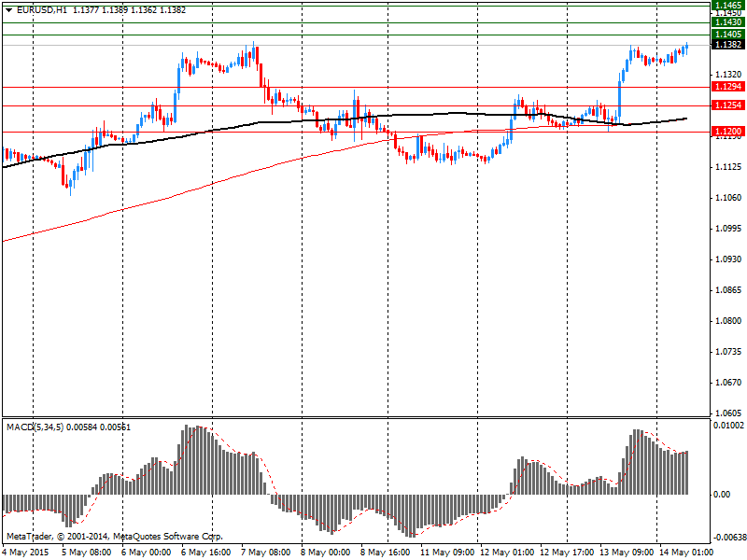
Task: Select the 8 May 00:00 time label
Action: [325, 553]
